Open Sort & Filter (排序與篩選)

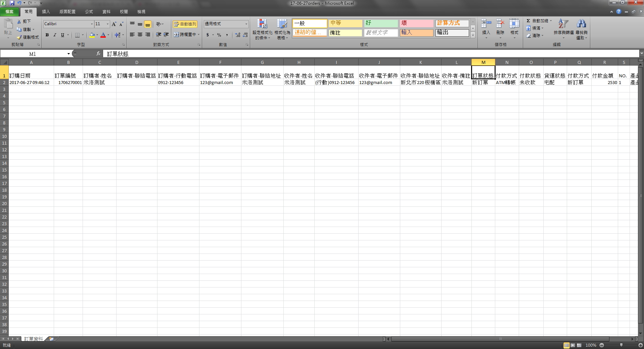pyautogui.click(x=563, y=27)
